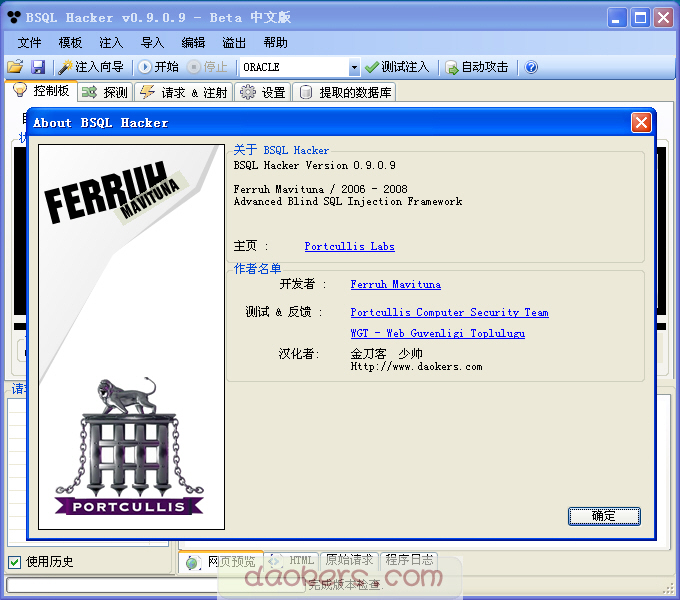Switch to the 请求 & 注射 tab
The image size is (680, 600).
pyautogui.click(x=183, y=92)
